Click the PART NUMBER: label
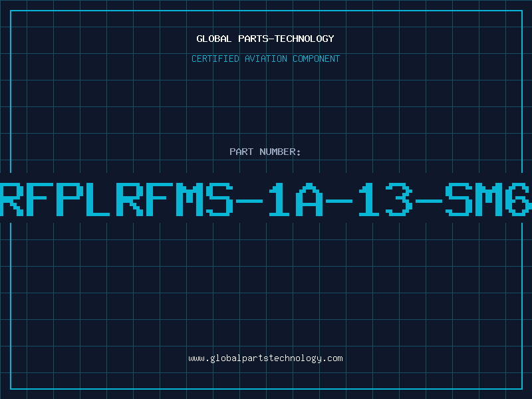Screen dimensions: 532x399 tap(265, 152)
